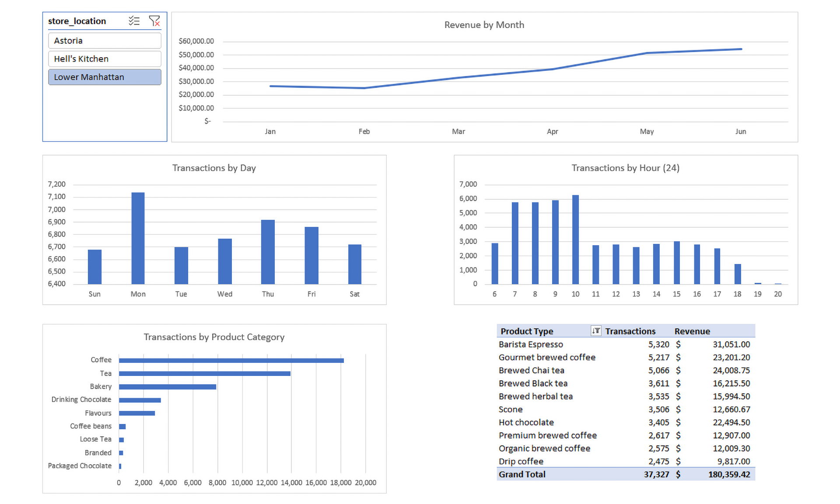The width and height of the screenshot is (840, 504).
Task: Deselect the Lower Manhattan slicer item
Action: [x=105, y=77]
